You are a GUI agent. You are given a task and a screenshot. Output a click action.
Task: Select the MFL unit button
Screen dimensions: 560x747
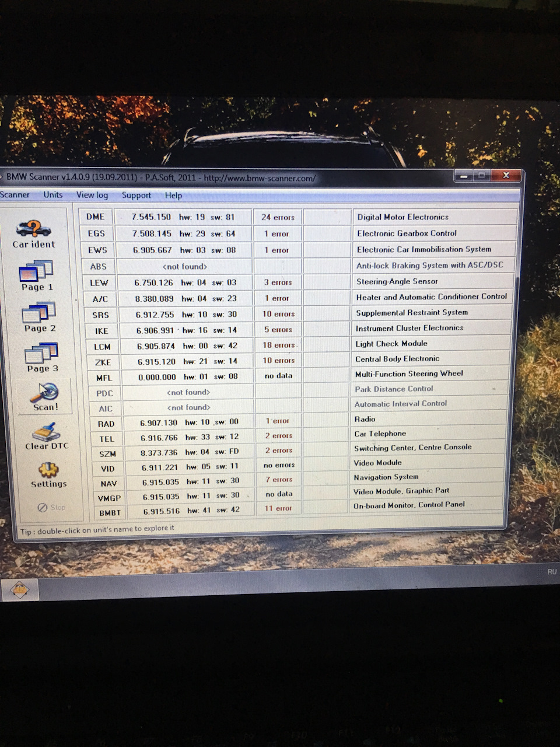click(104, 378)
